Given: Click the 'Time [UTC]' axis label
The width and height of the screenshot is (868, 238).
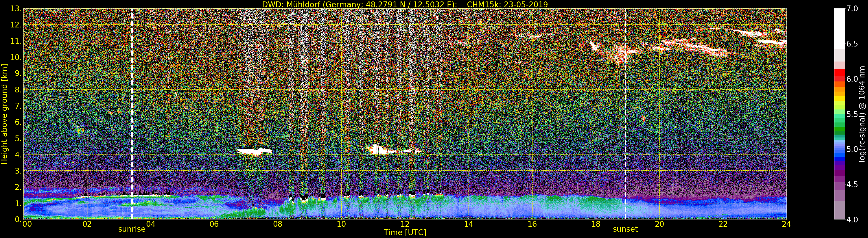Looking at the screenshot, I should pyautogui.click(x=405, y=233).
